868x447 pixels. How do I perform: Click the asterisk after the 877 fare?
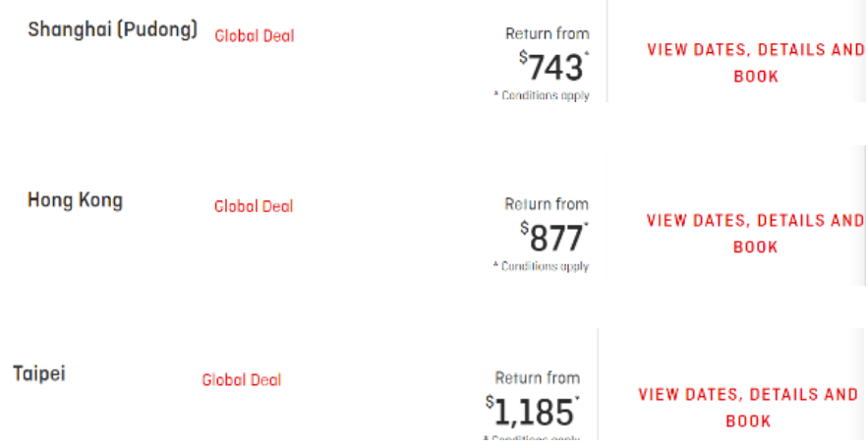coord(586,227)
